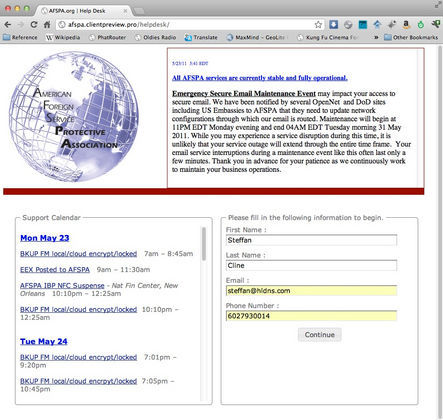
Task: Click the Continue button
Action: (319, 335)
